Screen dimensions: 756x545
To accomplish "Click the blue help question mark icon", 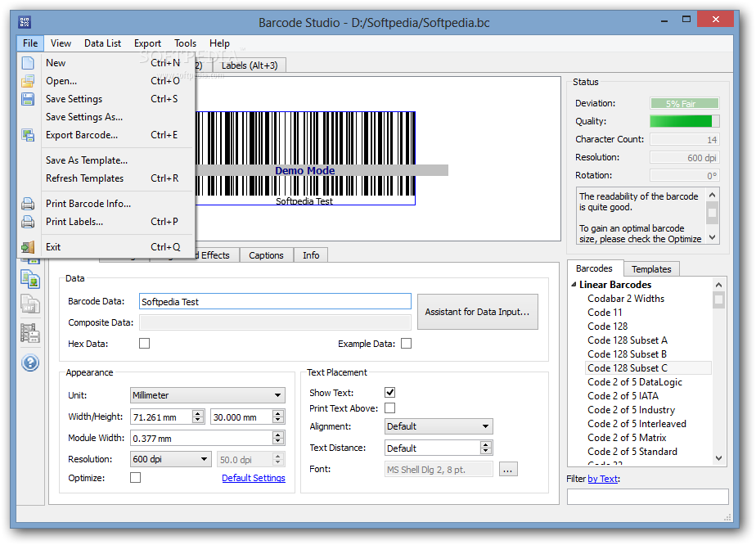I will tap(30, 363).
